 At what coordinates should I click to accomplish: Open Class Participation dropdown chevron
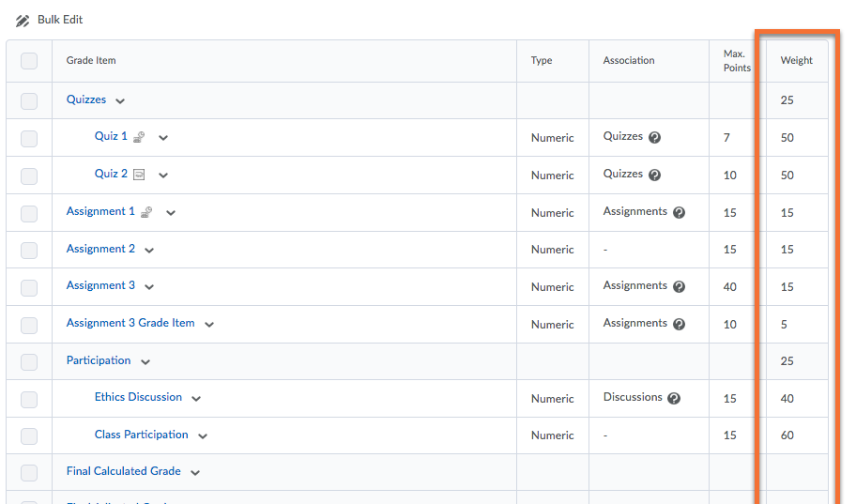[203, 435]
